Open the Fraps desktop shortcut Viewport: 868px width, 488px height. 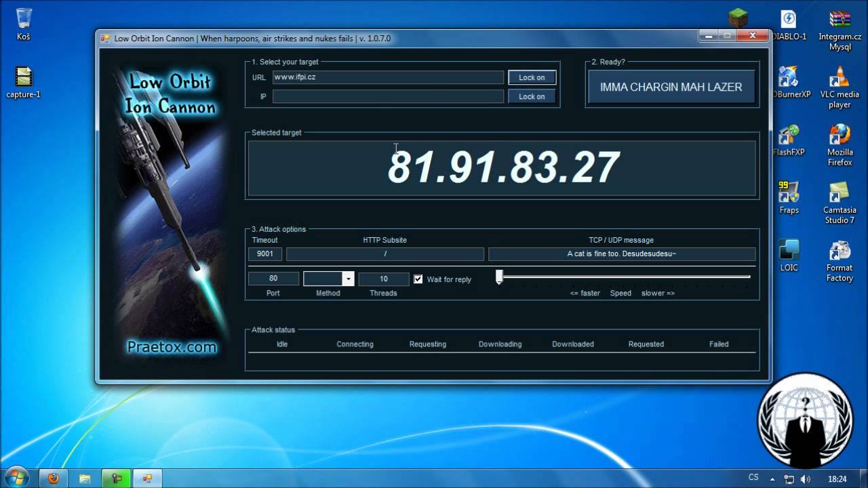point(789,198)
